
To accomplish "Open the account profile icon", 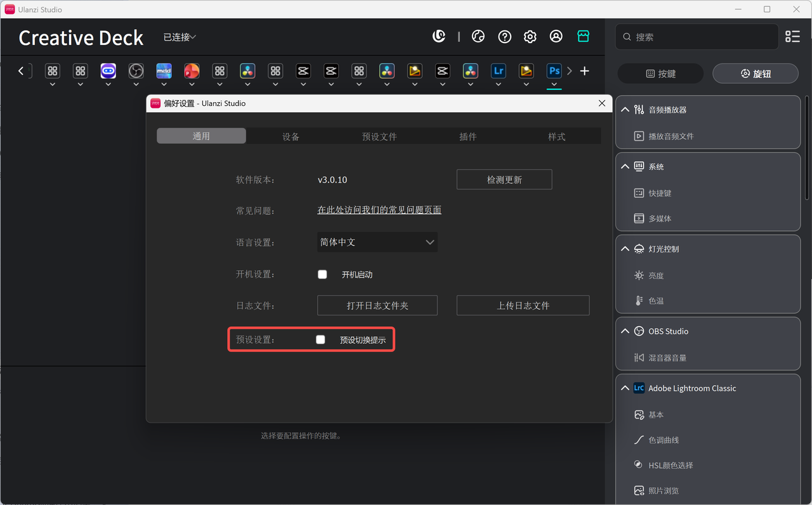I will coord(556,36).
